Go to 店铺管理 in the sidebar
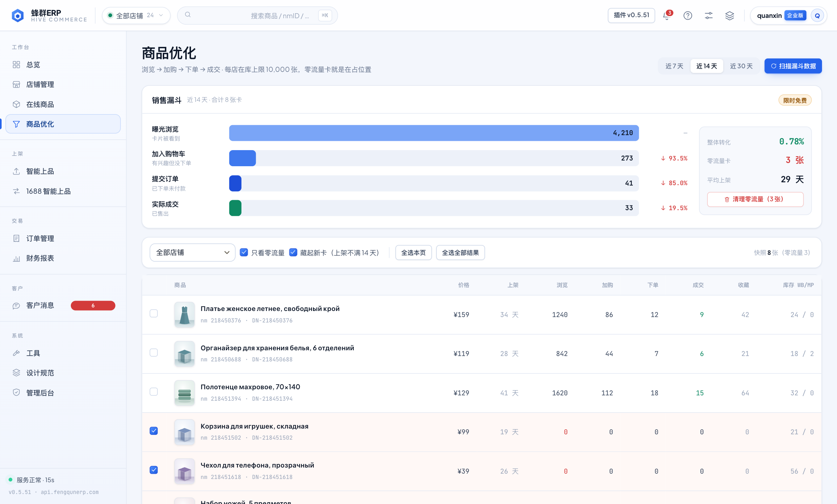Viewport: 837px width, 504px height. pyautogui.click(x=63, y=84)
